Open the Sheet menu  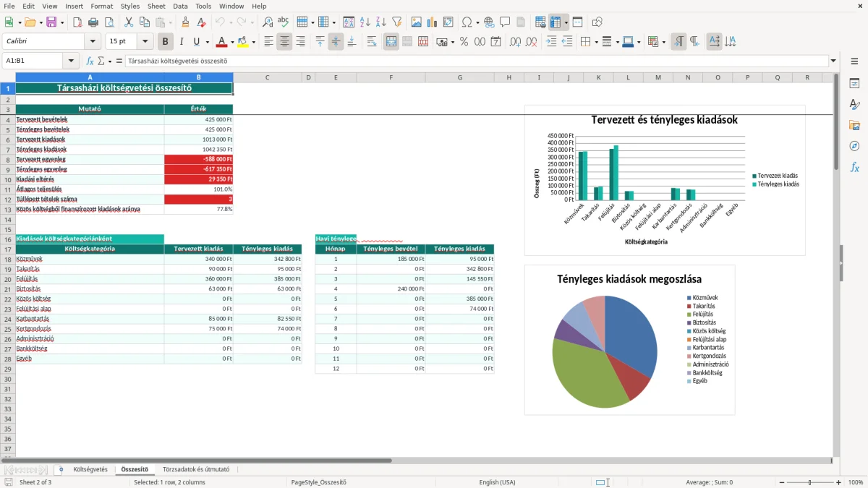[x=156, y=6]
